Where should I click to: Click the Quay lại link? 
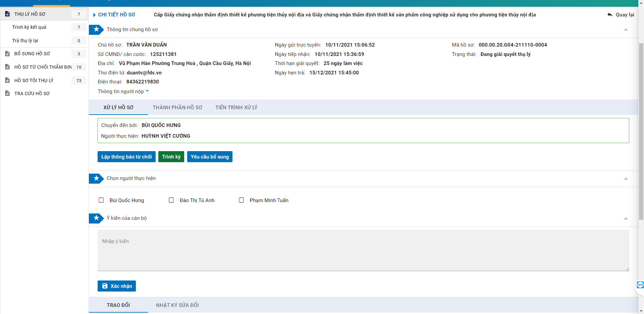tap(621, 15)
